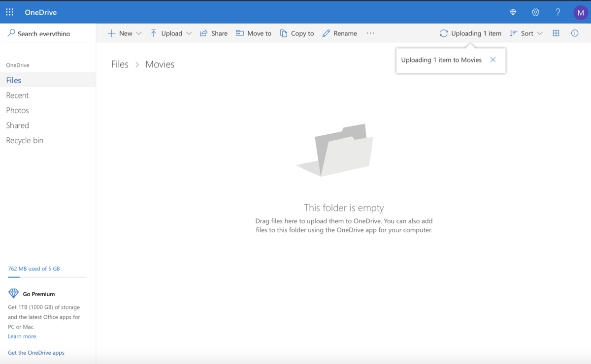Click the storage usage progress bar
The height and width of the screenshot is (364, 591).
(x=47, y=277)
